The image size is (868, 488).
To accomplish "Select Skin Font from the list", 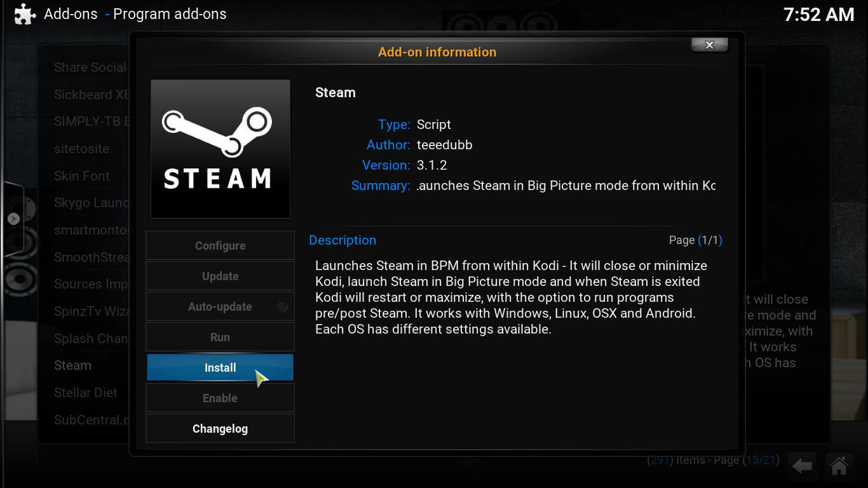I will [x=81, y=176].
